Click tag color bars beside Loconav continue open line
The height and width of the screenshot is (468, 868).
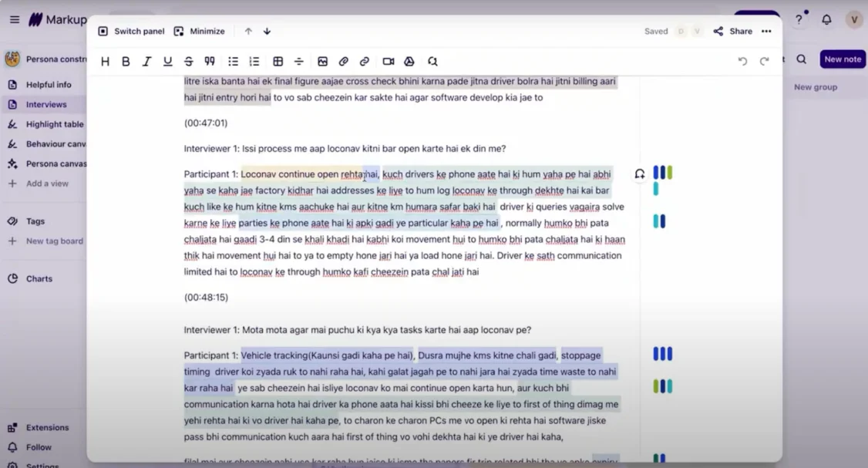point(663,172)
